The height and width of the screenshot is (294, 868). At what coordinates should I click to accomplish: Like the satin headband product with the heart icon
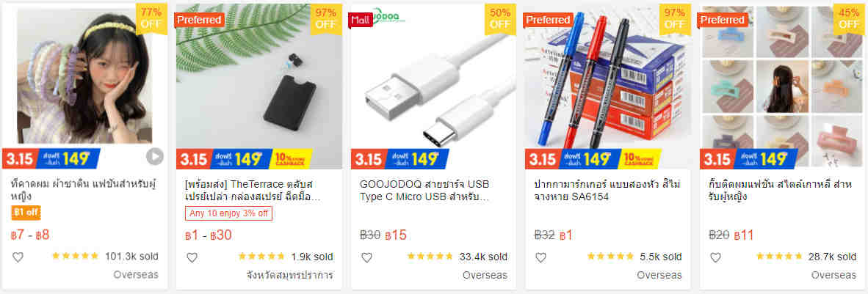(18, 257)
